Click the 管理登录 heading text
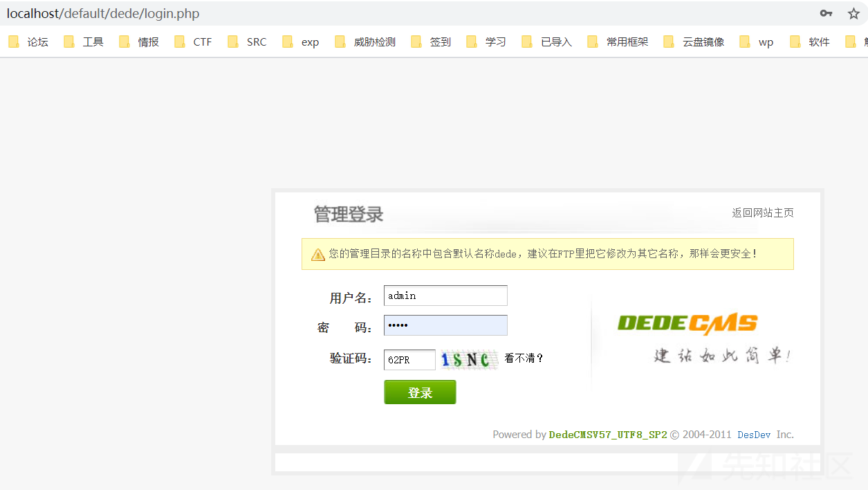The height and width of the screenshot is (490, 868). point(349,214)
